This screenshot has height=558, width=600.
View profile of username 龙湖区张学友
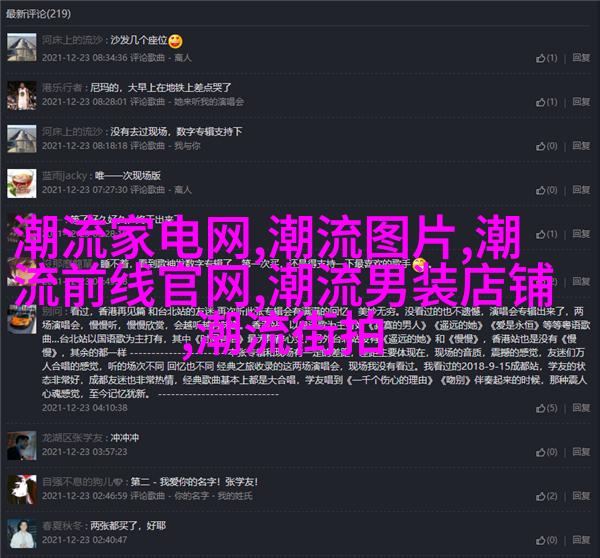72,438
